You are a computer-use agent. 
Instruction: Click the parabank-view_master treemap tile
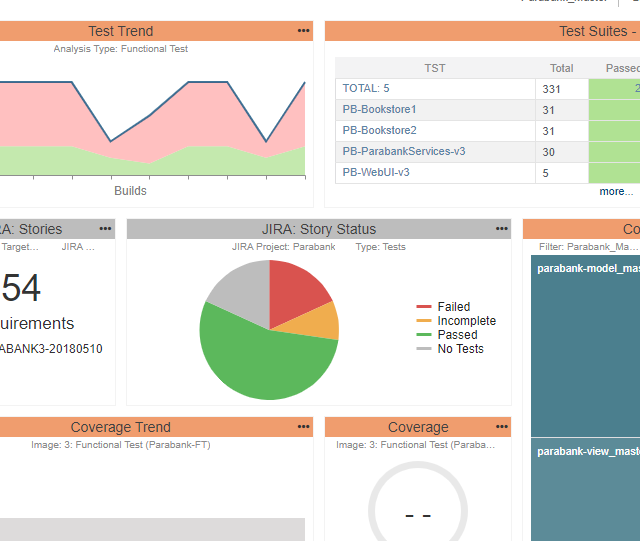[x=585, y=490]
